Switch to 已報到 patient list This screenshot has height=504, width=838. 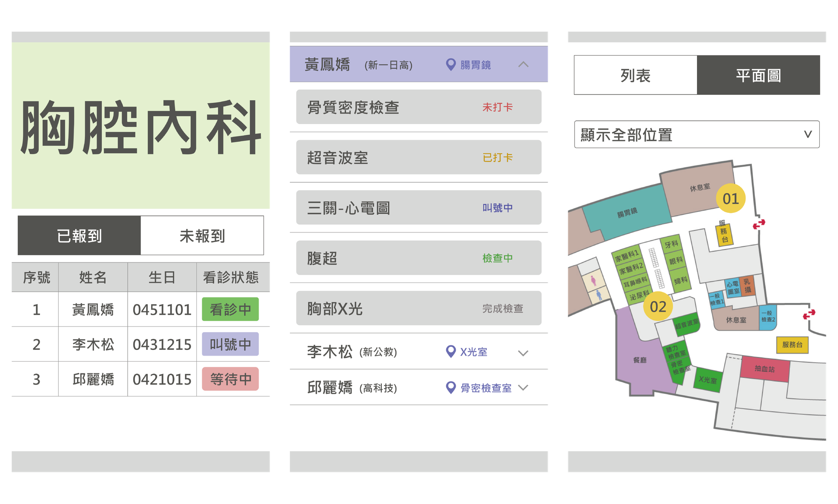(x=79, y=235)
